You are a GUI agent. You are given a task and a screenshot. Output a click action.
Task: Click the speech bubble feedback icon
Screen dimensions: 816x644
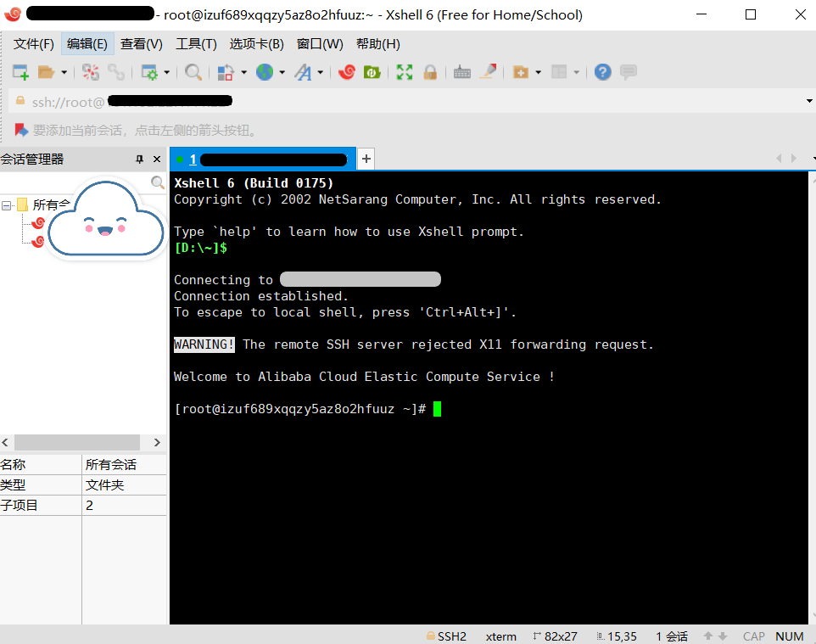629,72
